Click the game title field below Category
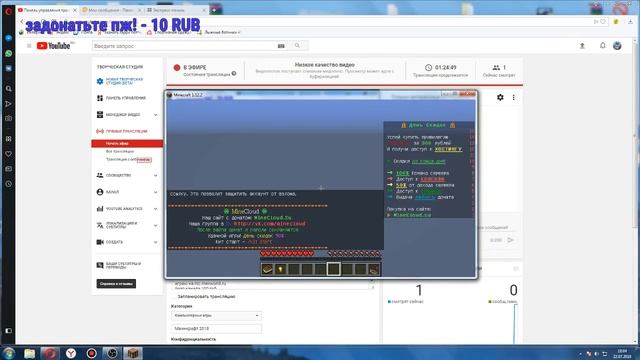This screenshot has width=640, height=360. pos(216,328)
